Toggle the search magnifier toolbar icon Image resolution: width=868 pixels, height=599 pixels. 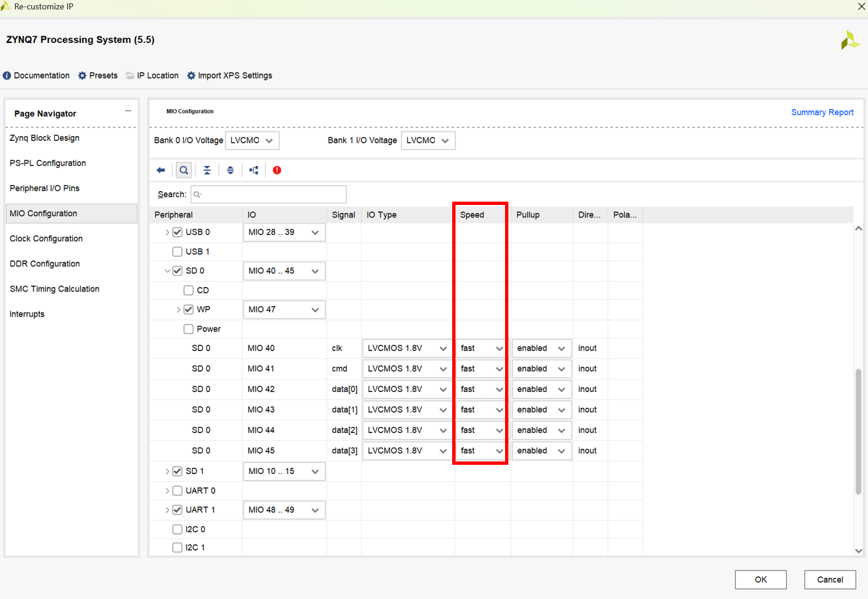pos(184,171)
